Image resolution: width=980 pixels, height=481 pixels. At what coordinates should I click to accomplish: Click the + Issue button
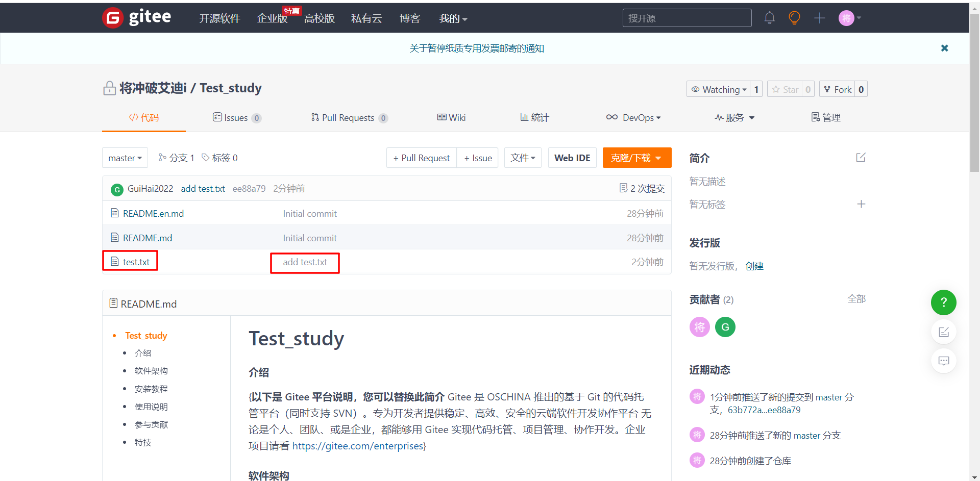478,158
